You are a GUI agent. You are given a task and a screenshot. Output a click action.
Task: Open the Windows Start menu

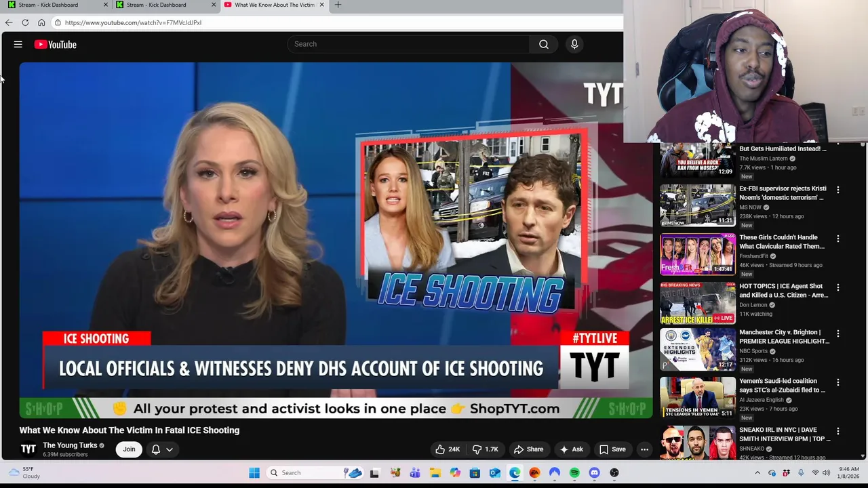click(x=254, y=473)
